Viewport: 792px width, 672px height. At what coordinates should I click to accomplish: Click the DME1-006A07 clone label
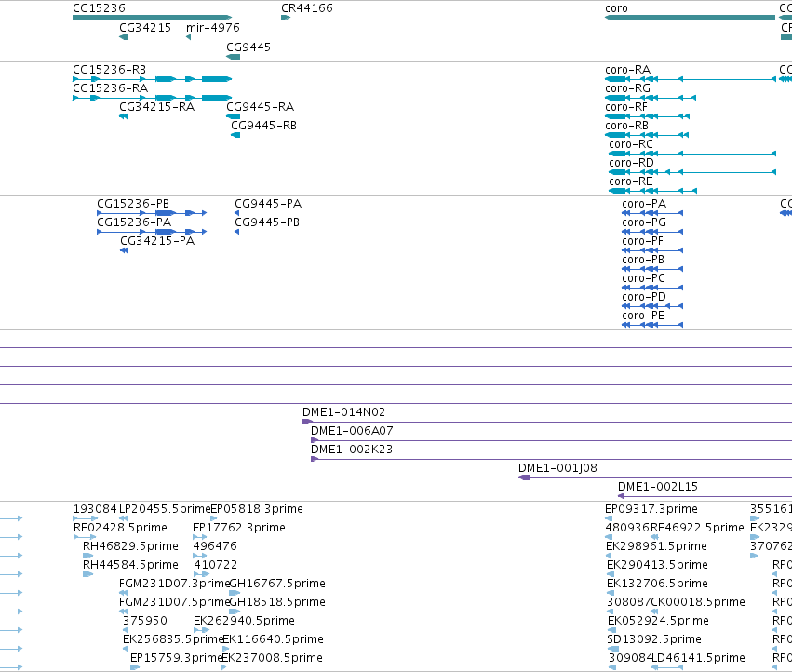coord(352,431)
